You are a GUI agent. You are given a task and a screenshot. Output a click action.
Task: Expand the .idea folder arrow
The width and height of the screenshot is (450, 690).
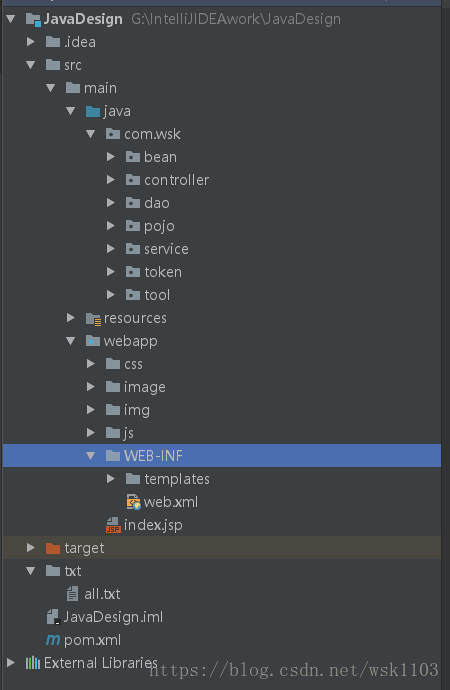tap(31, 42)
